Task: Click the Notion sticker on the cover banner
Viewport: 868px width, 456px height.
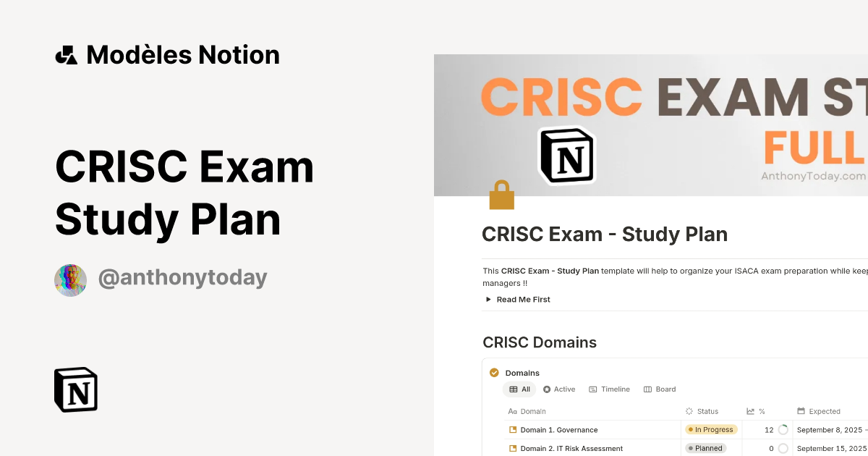Action: point(566,156)
